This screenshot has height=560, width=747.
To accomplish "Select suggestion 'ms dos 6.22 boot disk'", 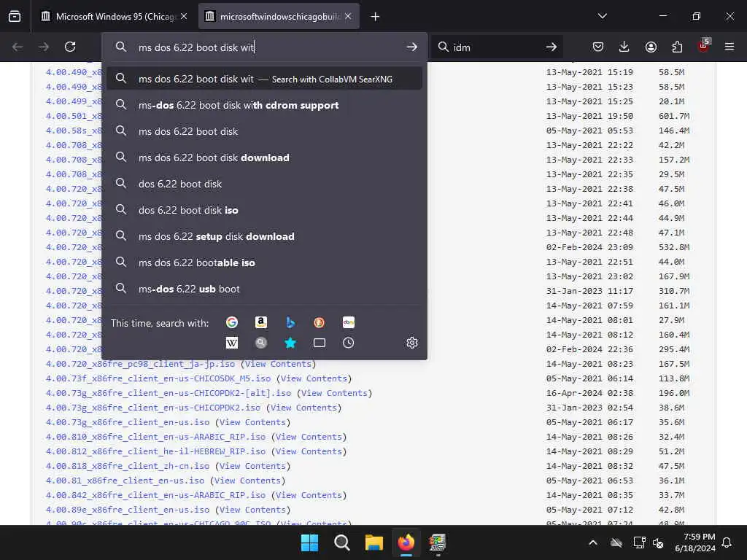I will click(264, 131).
